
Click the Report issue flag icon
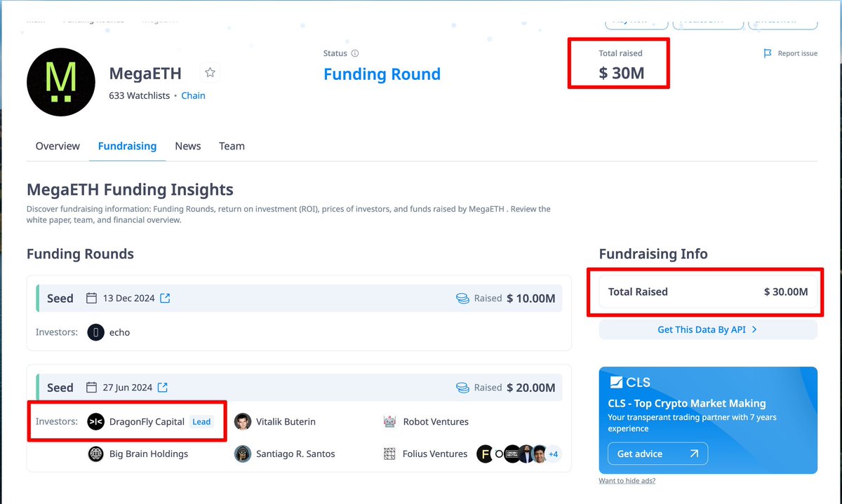(768, 53)
